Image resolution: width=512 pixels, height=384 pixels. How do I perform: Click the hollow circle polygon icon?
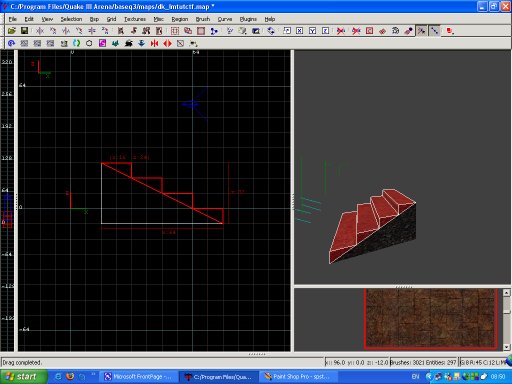point(89,43)
